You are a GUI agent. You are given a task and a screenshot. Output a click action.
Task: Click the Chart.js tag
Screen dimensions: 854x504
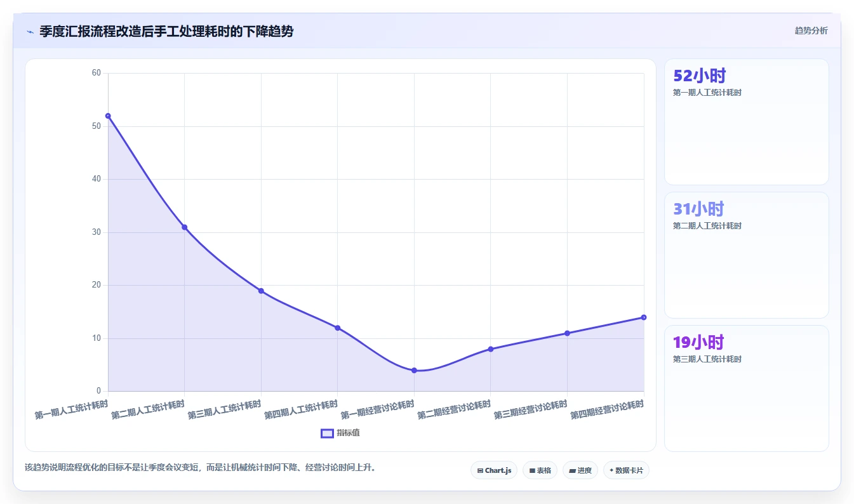click(494, 470)
